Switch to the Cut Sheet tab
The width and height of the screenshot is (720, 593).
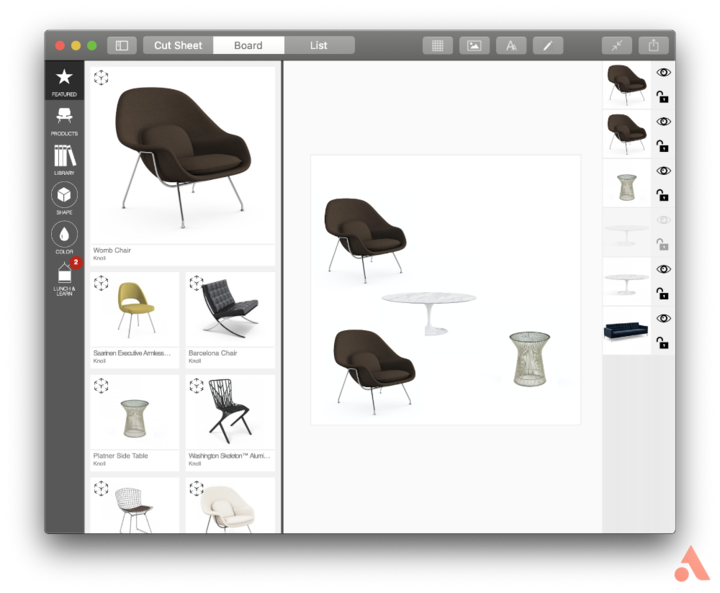coord(178,45)
